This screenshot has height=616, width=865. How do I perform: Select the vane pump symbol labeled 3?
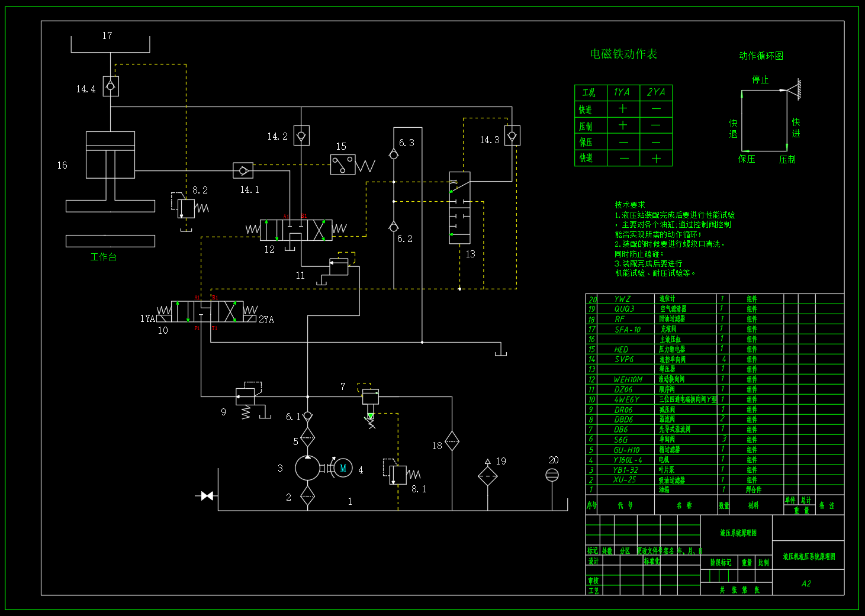point(307,469)
